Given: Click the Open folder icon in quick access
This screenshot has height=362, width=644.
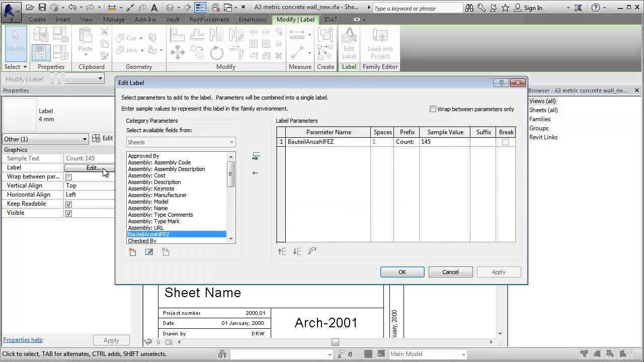Looking at the screenshot, I should 30,8.
